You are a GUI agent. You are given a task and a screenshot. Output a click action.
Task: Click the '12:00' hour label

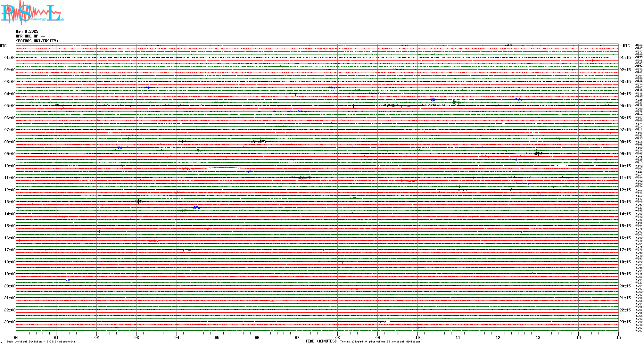click(10, 190)
